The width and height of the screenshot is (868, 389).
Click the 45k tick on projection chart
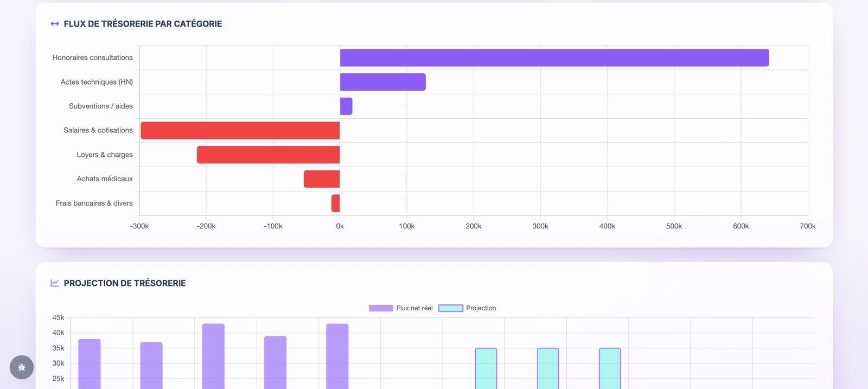click(x=58, y=317)
